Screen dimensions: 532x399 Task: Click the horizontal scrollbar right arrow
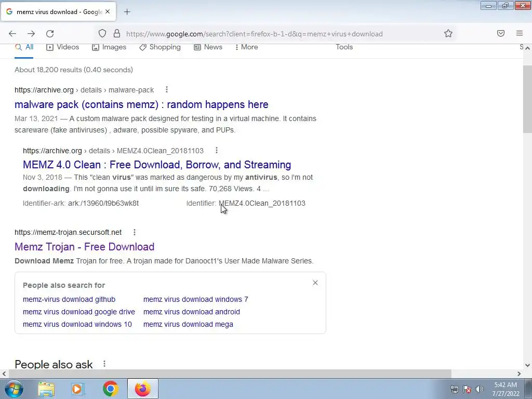[x=519, y=374]
